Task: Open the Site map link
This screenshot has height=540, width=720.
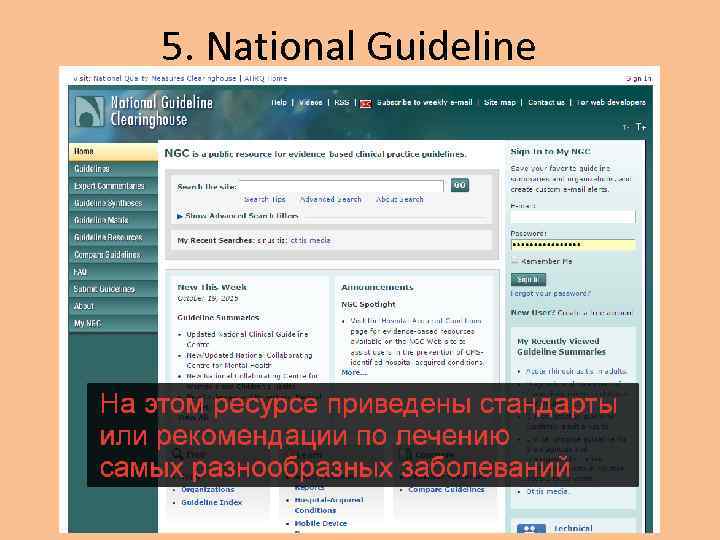Action: (x=500, y=102)
